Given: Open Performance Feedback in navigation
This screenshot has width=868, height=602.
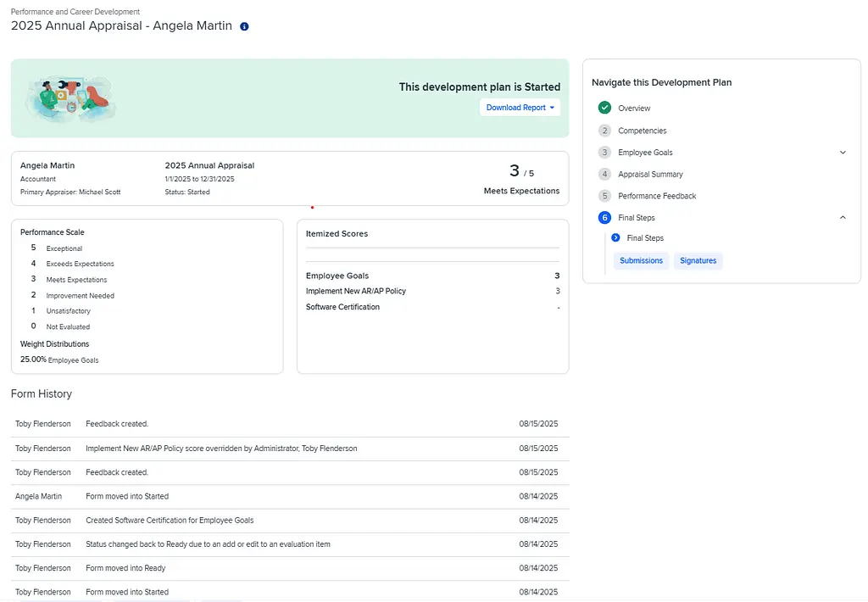Looking at the screenshot, I should click(x=657, y=196).
